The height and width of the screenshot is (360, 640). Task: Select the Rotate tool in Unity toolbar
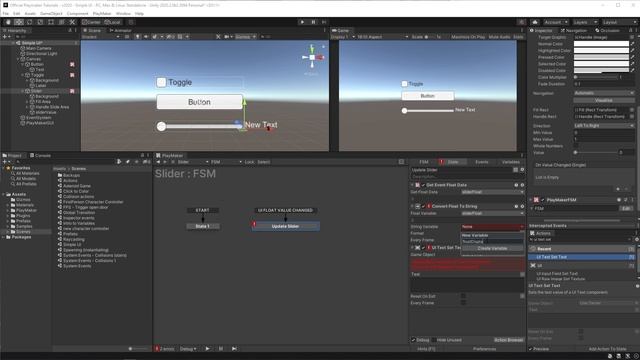29,22
